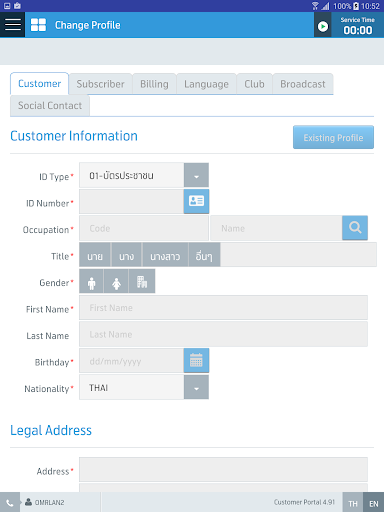Choose title นางสาว

pos(165,255)
